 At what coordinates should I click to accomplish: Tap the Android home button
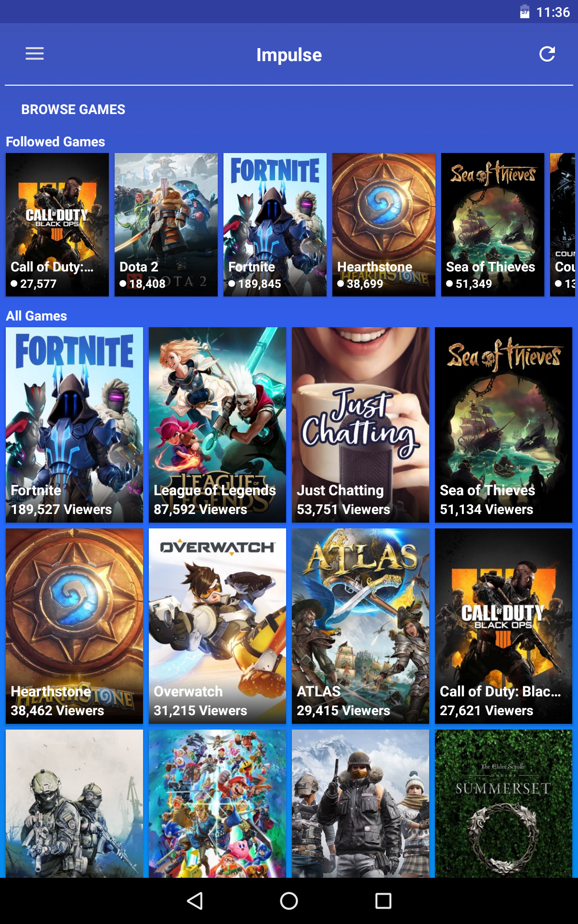click(289, 900)
